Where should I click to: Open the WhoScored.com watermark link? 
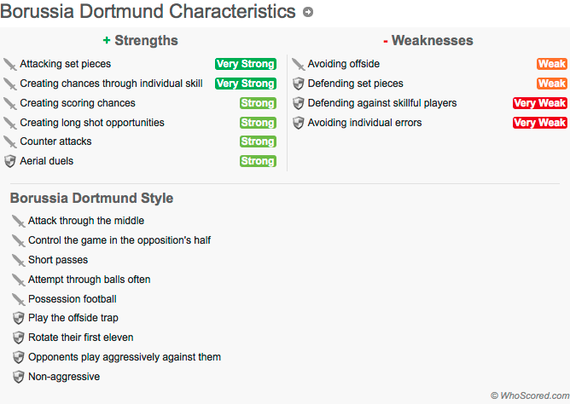point(530,396)
